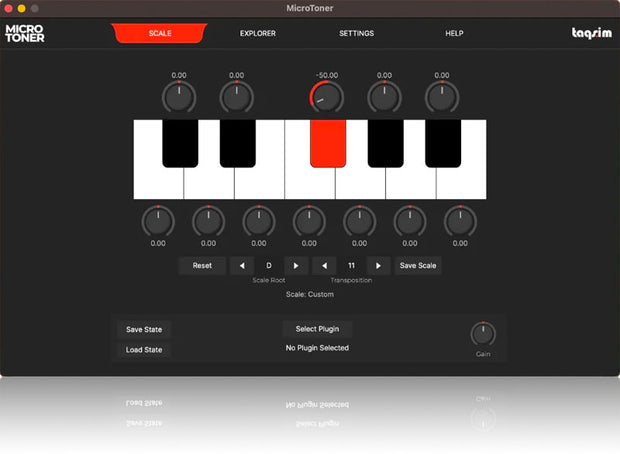Click the leftmost black piano key

point(180,143)
